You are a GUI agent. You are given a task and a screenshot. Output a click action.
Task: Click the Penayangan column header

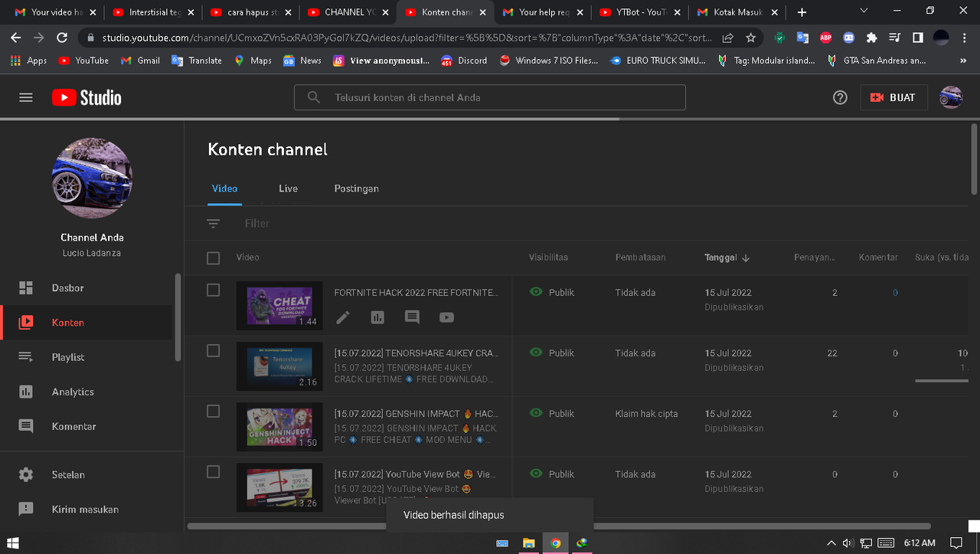[x=815, y=257]
